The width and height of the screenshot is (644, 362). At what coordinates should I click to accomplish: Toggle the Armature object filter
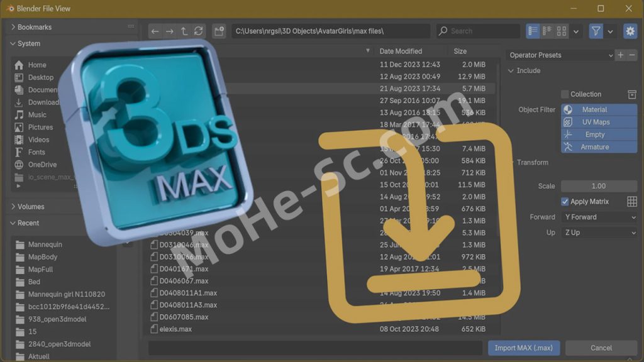pyautogui.click(x=599, y=147)
